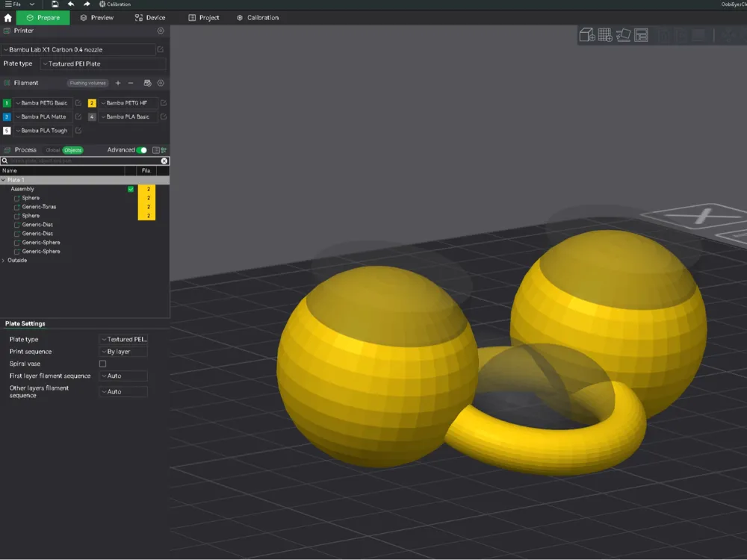
Task: Click the Add plate grid icon
Action: 605,35
